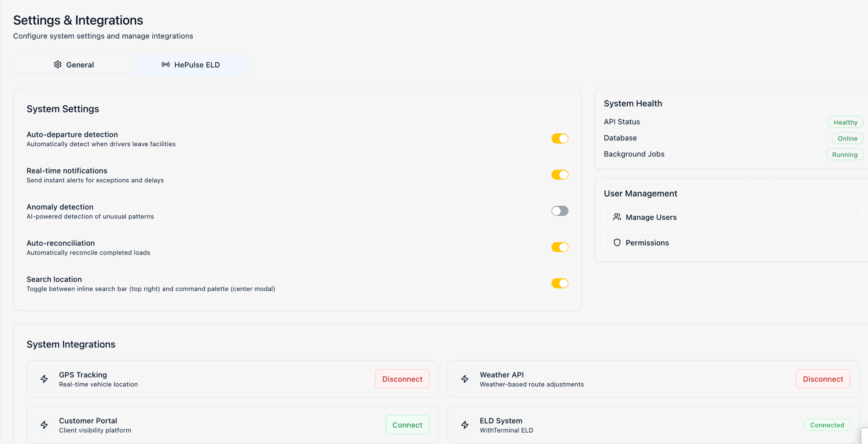This screenshot has width=868, height=444.
Task: Disconnect the Weather API integration
Action: (x=823, y=379)
